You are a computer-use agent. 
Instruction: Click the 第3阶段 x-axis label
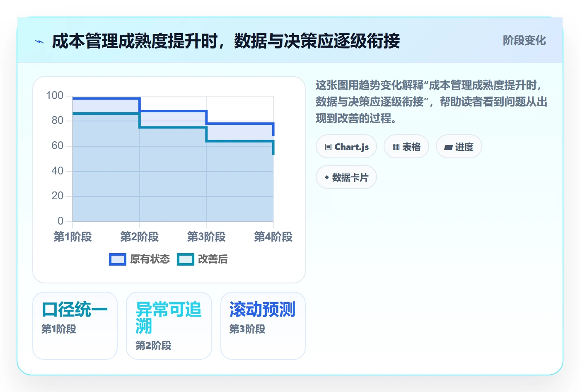(206, 237)
